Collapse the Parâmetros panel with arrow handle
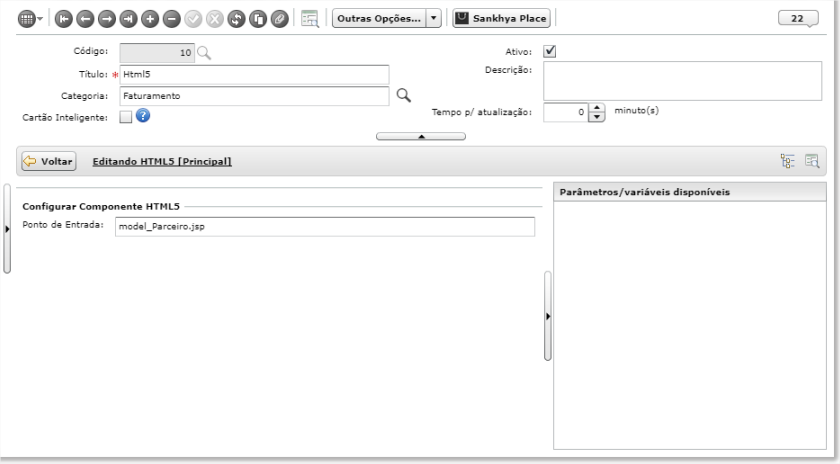This screenshot has width=840, height=464. [x=548, y=316]
